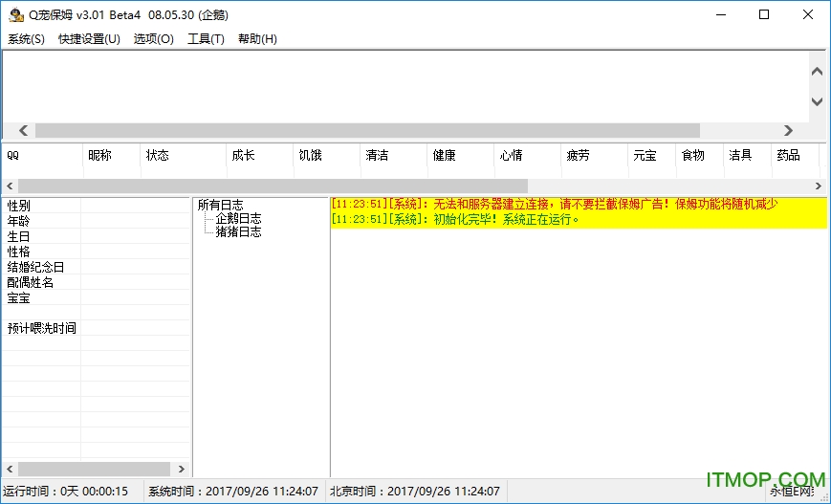Screen dimensions: 831x504
Task: Click the green 初始化完毕 log line
Action: point(456,219)
